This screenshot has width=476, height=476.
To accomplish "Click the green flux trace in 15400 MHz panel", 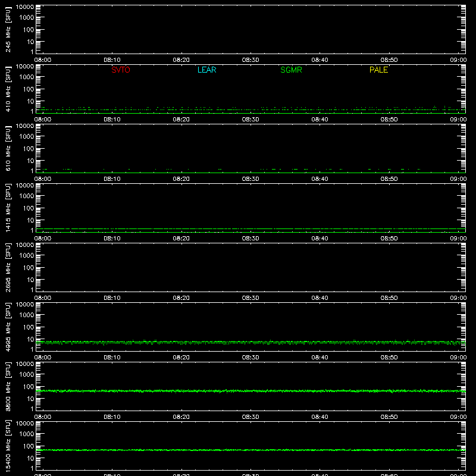I will [x=250, y=450].
